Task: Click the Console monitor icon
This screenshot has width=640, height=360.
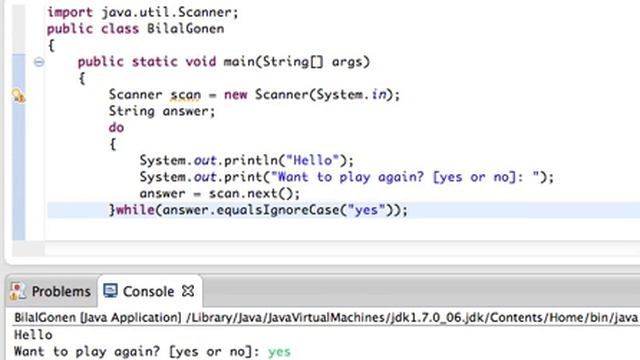Action: point(110,291)
